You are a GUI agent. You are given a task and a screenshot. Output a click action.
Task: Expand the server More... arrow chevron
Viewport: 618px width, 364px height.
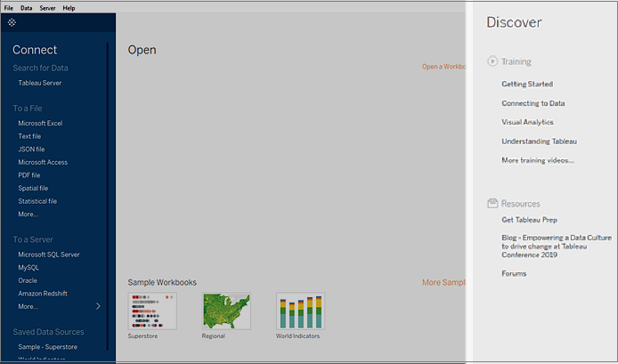[x=98, y=306]
